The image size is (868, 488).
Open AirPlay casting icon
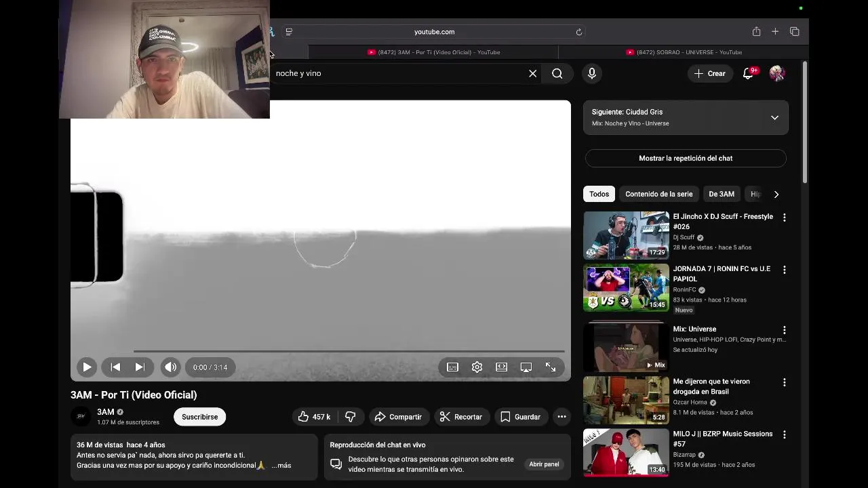pos(526,367)
